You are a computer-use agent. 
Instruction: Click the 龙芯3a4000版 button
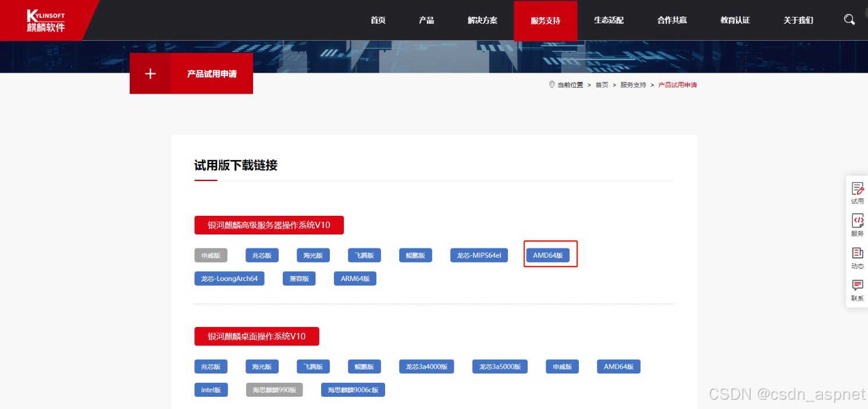426,367
